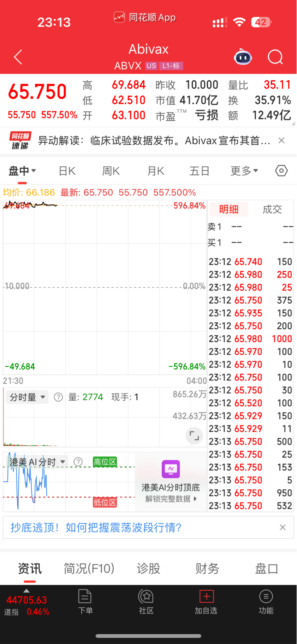Open the 港美AI分时 indicator dropdown
This screenshot has width=297, height=644.
coord(37,462)
